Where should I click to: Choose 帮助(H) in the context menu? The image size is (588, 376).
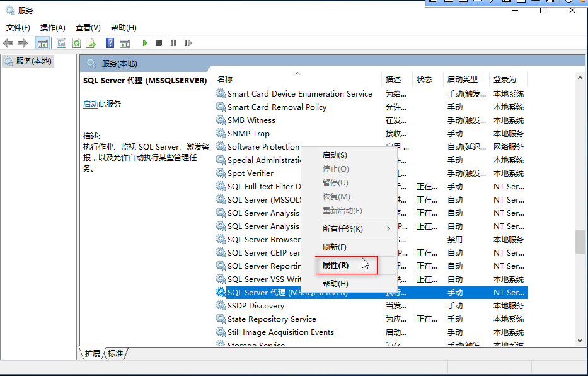click(x=349, y=284)
